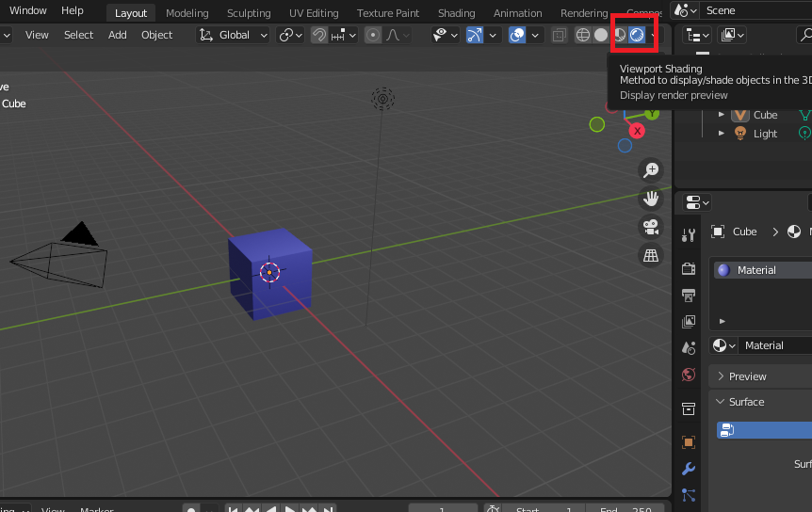Click the Light bulb icon in outliner
The width and height of the screenshot is (812, 512).
coord(740,134)
